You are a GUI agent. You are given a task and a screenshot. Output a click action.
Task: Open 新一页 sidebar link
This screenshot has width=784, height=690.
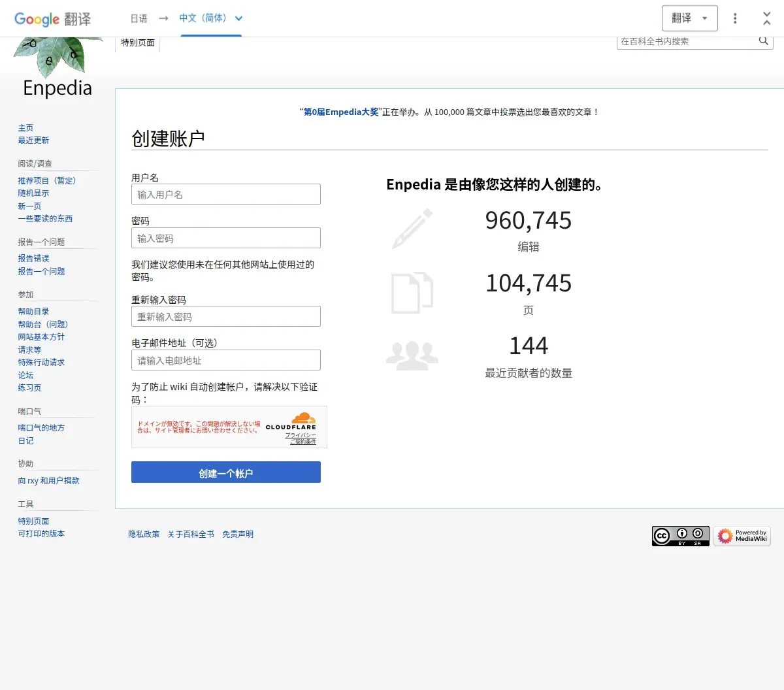click(29, 206)
